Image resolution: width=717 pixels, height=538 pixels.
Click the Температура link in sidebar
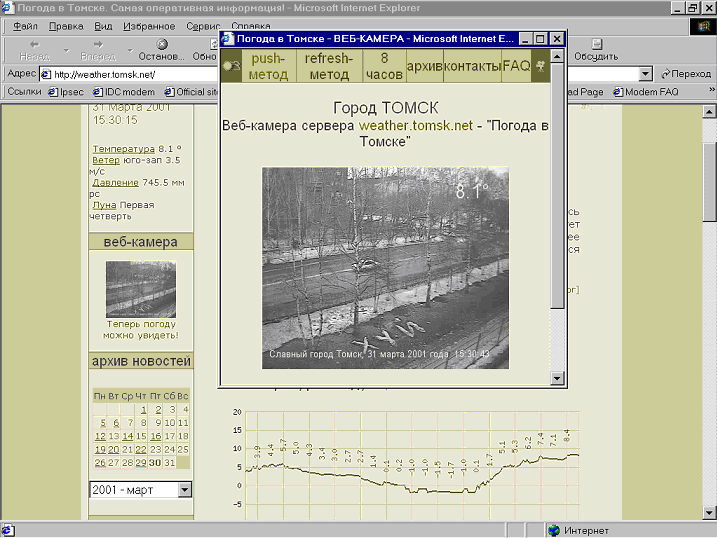coord(123,149)
